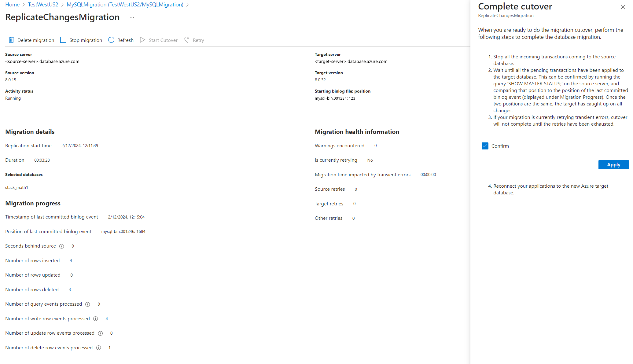Click info icon for delete row events processed
Image resolution: width=633 pixels, height=364 pixels.
coord(98,348)
